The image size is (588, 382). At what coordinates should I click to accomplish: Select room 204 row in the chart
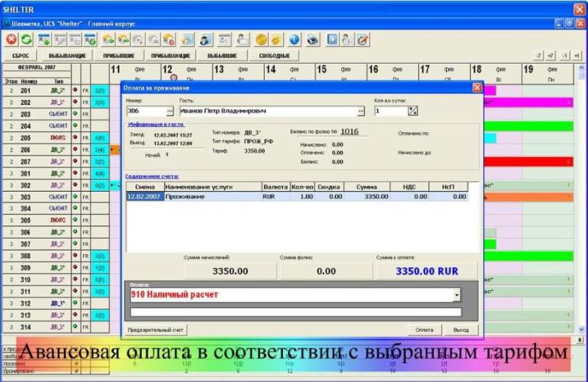[x=37, y=126]
